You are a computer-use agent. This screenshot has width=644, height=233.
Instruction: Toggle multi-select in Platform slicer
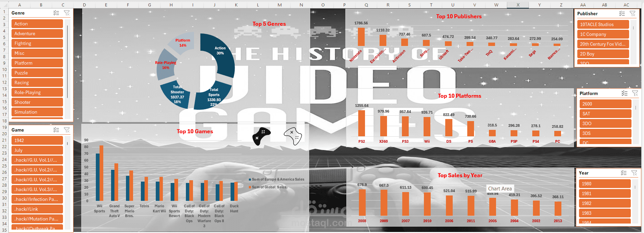[x=624, y=93]
